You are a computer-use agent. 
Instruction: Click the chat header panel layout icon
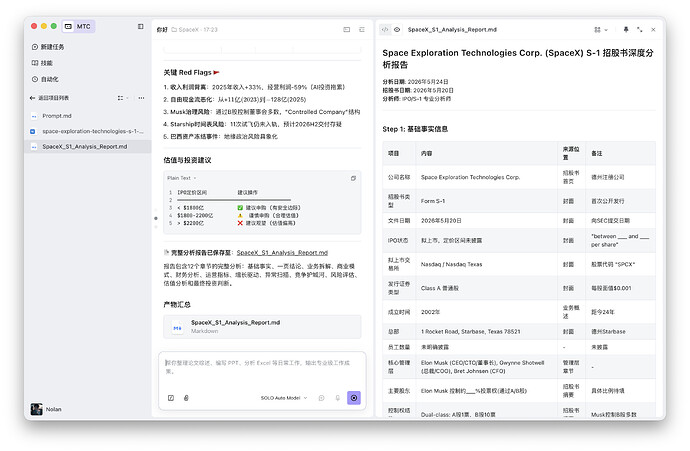[x=347, y=29]
